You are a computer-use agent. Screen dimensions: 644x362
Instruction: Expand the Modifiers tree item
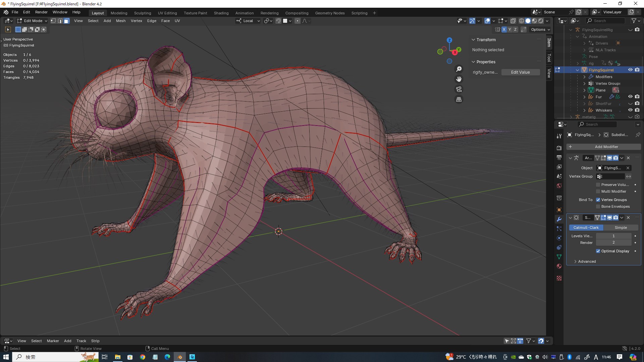(584, 77)
